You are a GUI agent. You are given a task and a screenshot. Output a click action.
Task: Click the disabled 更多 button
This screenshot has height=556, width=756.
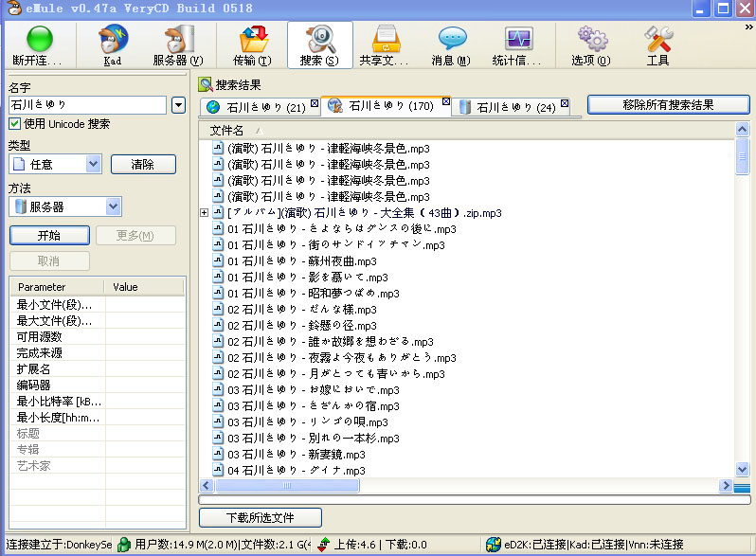[135, 235]
